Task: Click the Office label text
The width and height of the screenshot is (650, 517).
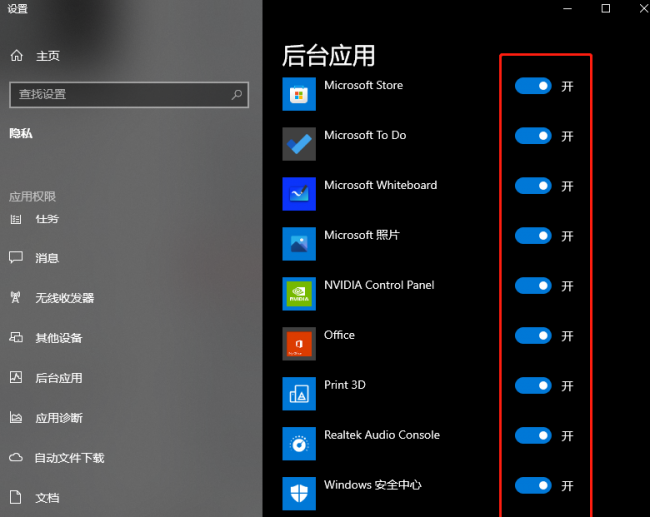Action: 340,335
